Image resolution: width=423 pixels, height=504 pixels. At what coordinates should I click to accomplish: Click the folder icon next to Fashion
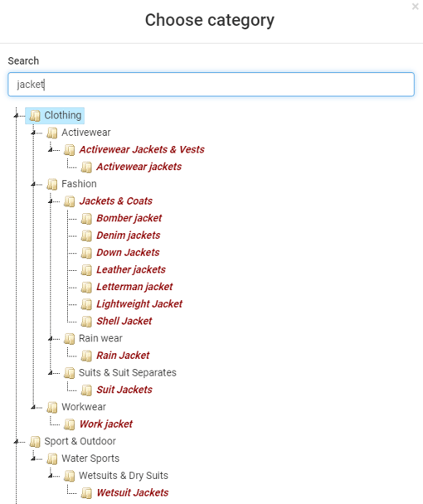(52, 184)
